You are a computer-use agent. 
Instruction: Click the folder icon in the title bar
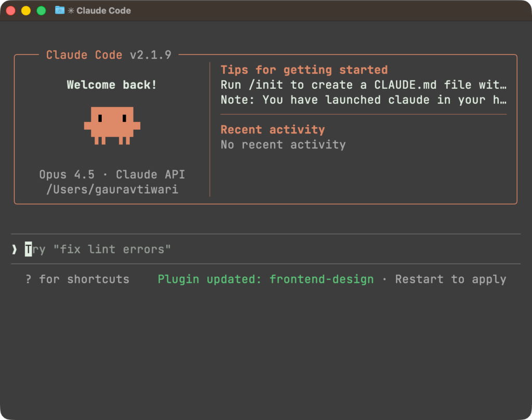[x=60, y=10]
